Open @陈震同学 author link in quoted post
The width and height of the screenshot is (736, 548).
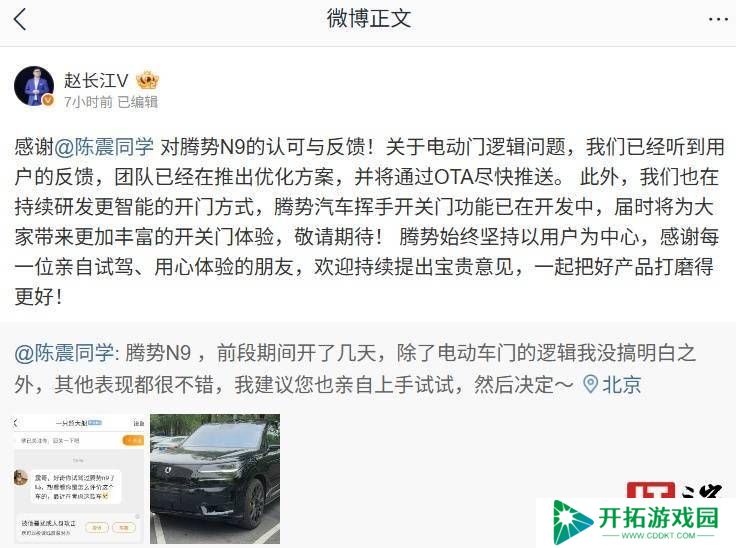(x=64, y=353)
